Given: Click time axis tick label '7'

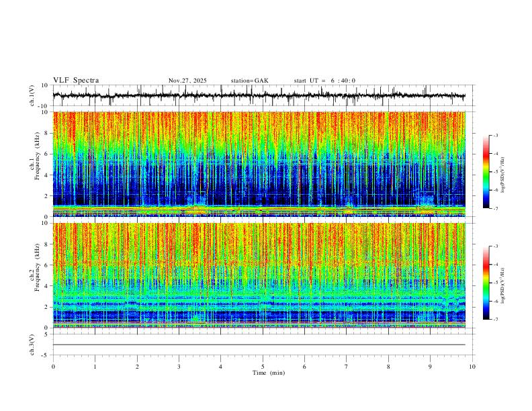Looking at the screenshot, I should pos(347,367).
